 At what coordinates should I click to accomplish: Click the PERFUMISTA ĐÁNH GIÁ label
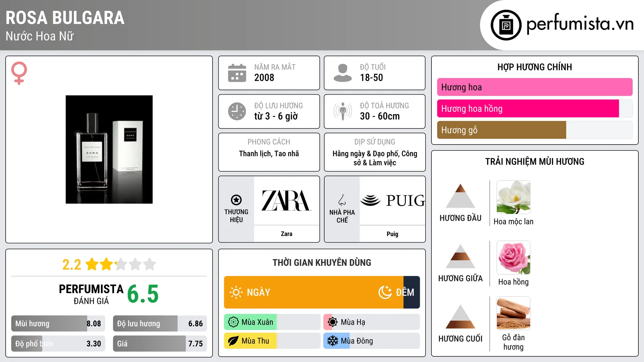click(x=91, y=294)
